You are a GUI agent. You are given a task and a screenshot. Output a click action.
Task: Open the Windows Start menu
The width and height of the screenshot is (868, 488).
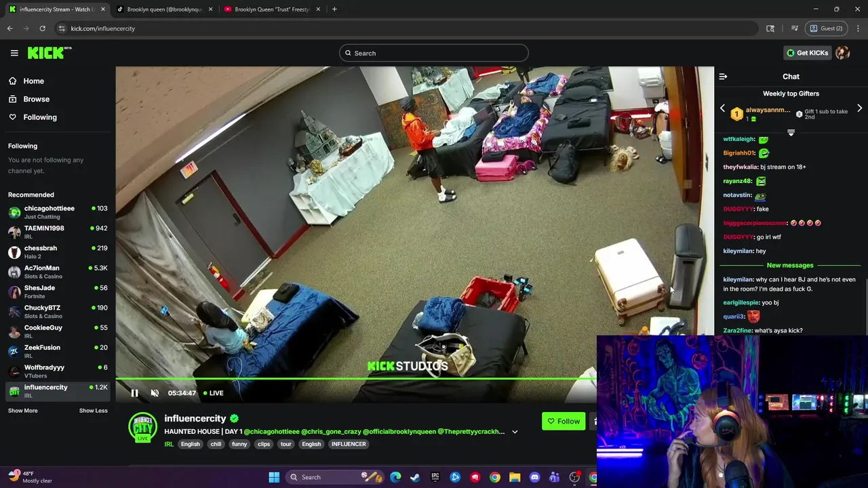[274, 477]
